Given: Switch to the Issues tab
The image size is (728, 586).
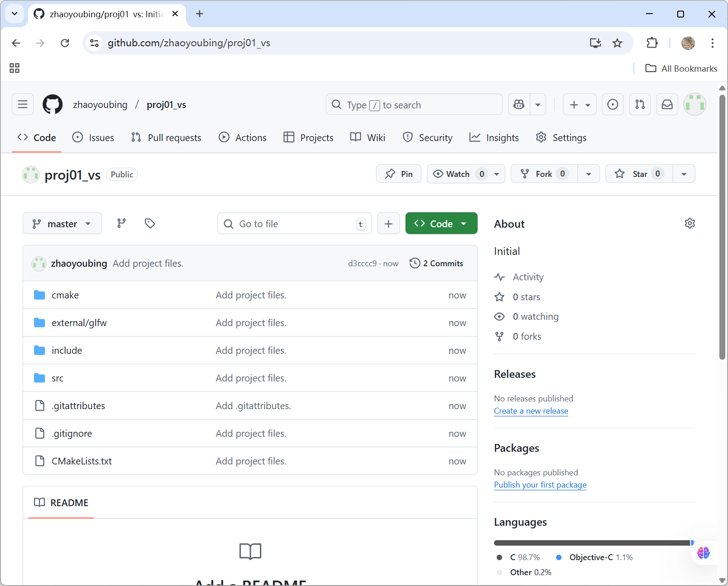Looking at the screenshot, I should pos(93,138).
